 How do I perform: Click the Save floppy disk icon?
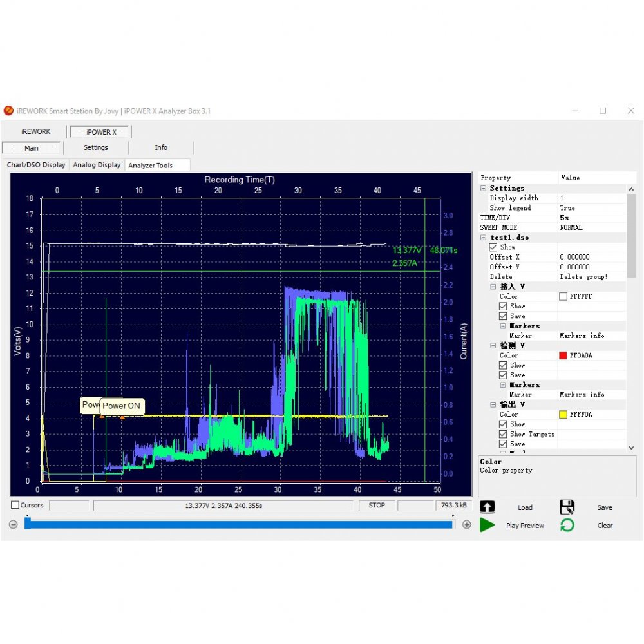[x=567, y=507]
